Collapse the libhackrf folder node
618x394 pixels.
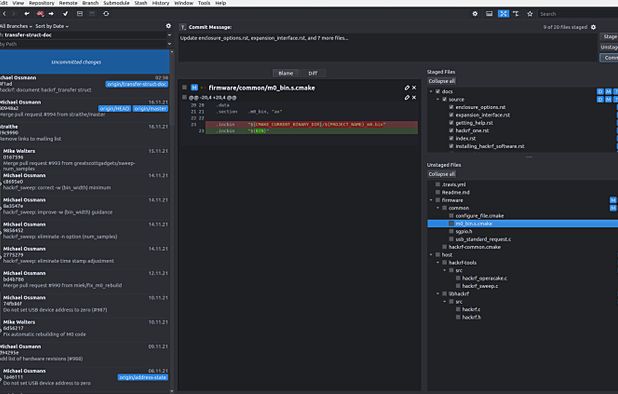[438, 294]
